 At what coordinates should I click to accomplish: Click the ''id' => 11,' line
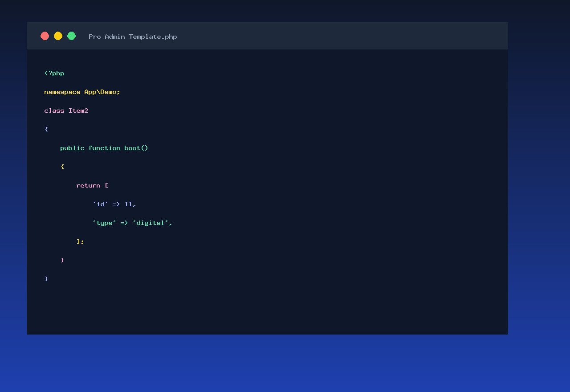(x=114, y=204)
